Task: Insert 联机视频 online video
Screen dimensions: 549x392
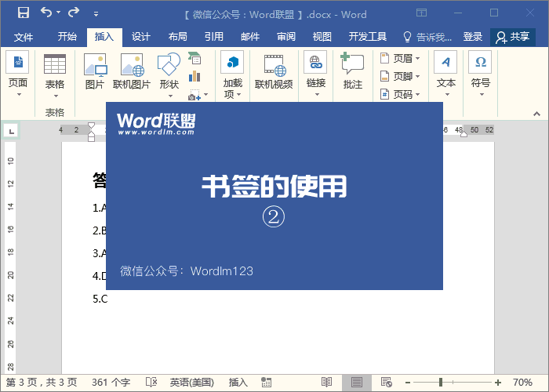Action: pyautogui.click(x=274, y=72)
